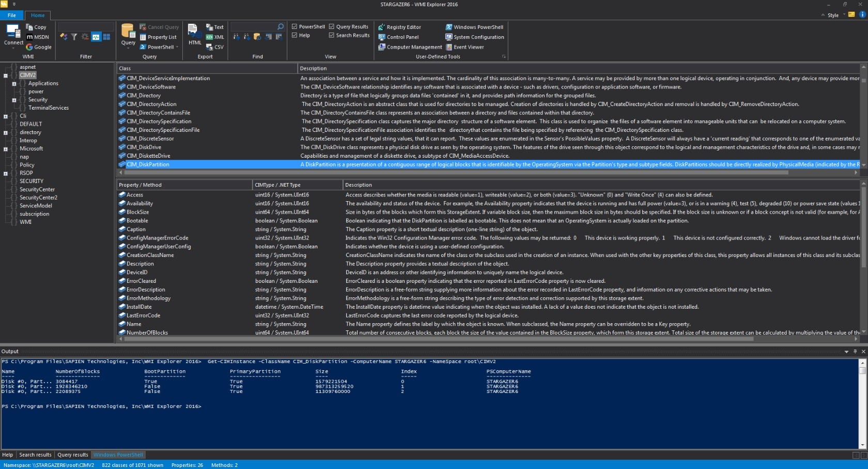Export results as XML

(215, 37)
